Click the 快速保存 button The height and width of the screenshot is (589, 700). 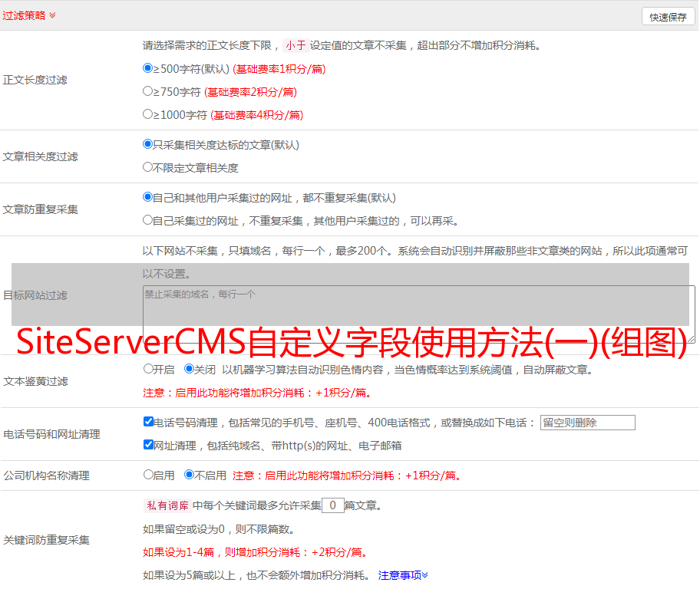tap(668, 18)
